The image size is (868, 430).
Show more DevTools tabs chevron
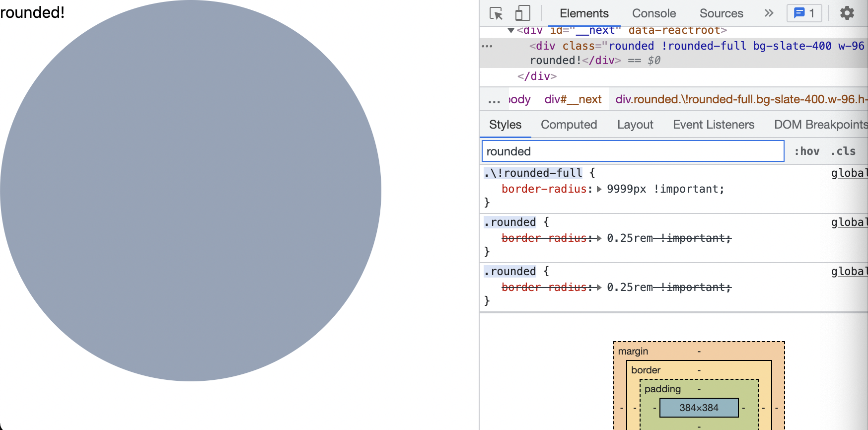tap(769, 13)
